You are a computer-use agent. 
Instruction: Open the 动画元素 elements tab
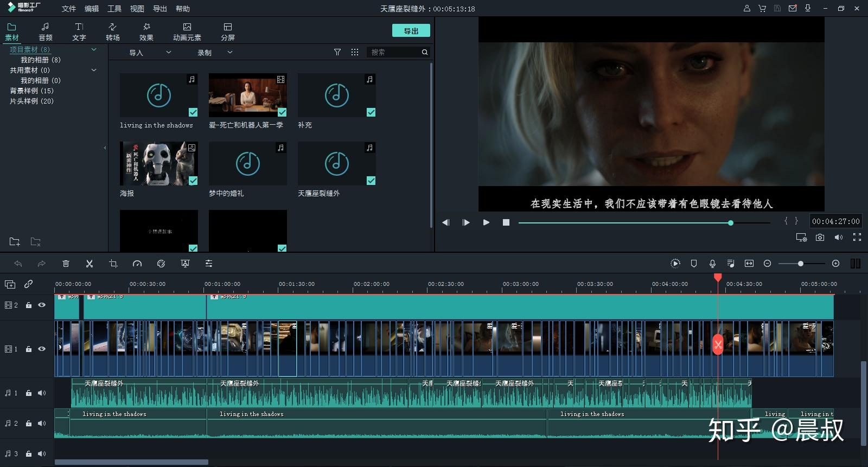187,31
